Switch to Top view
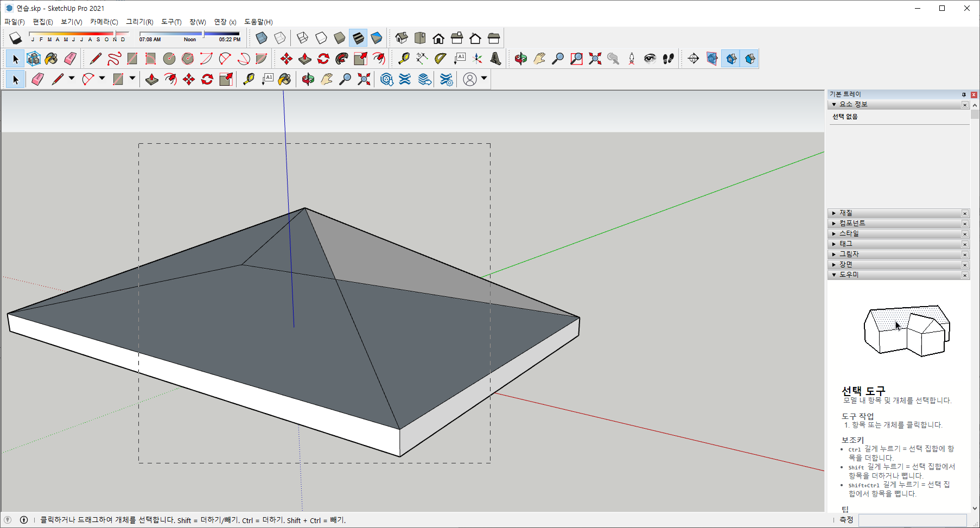Screen dimensions: 980x528 coord(420,38)
